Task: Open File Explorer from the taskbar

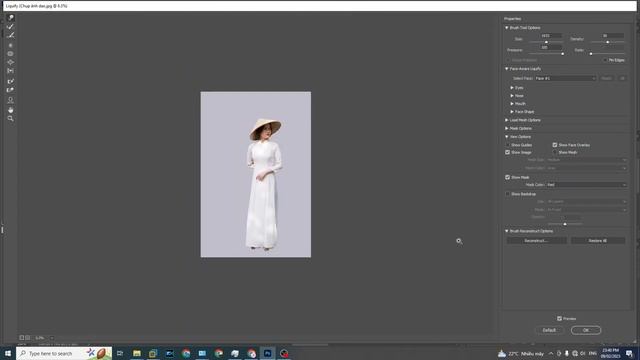Action: point(137,353)
